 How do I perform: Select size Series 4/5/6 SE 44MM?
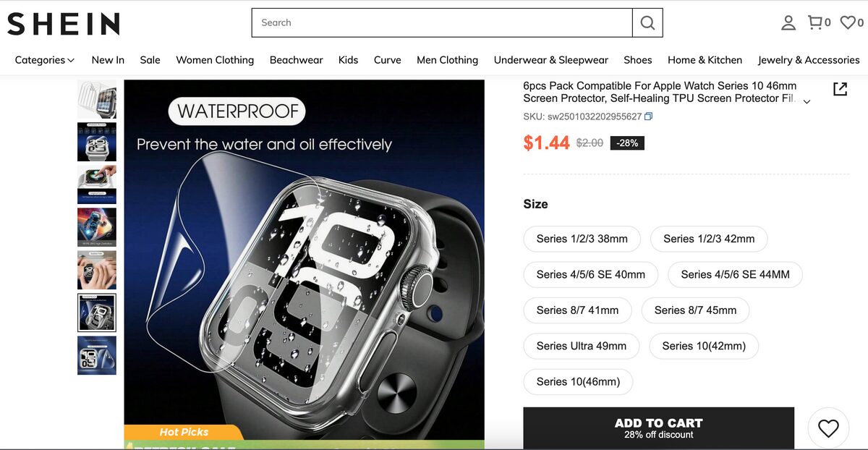pos(735,274)
